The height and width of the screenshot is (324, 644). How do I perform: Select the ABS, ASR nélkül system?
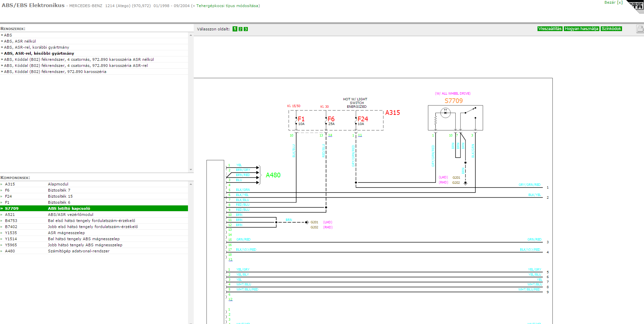(20, 41)
